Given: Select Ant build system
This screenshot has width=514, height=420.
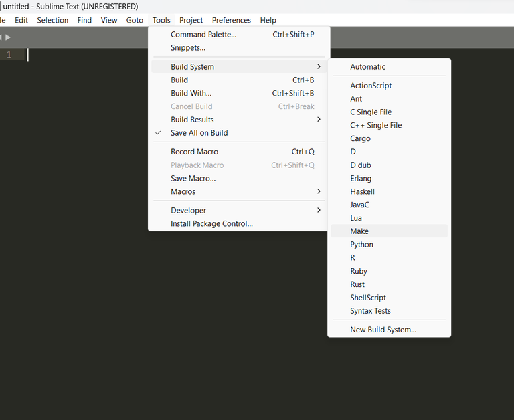Looking at the screenshot, I should pyautogui.click(x=389, y=98).
